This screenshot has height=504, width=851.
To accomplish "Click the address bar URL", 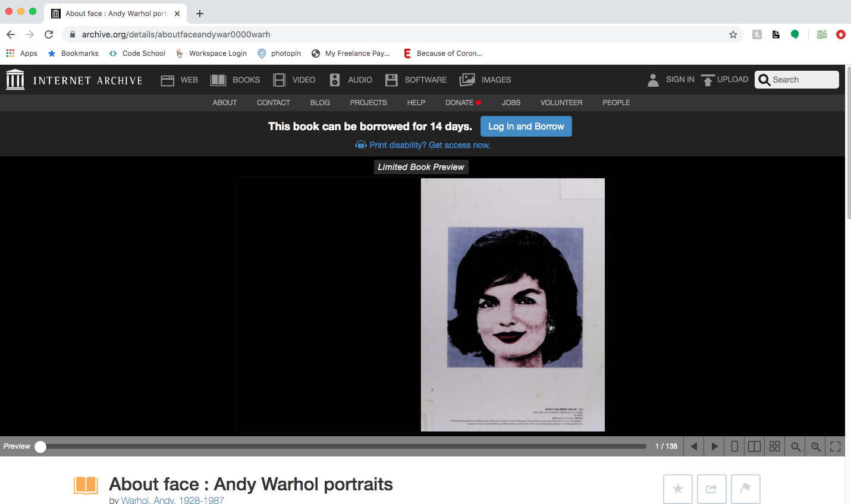I will tap(176, 34).
